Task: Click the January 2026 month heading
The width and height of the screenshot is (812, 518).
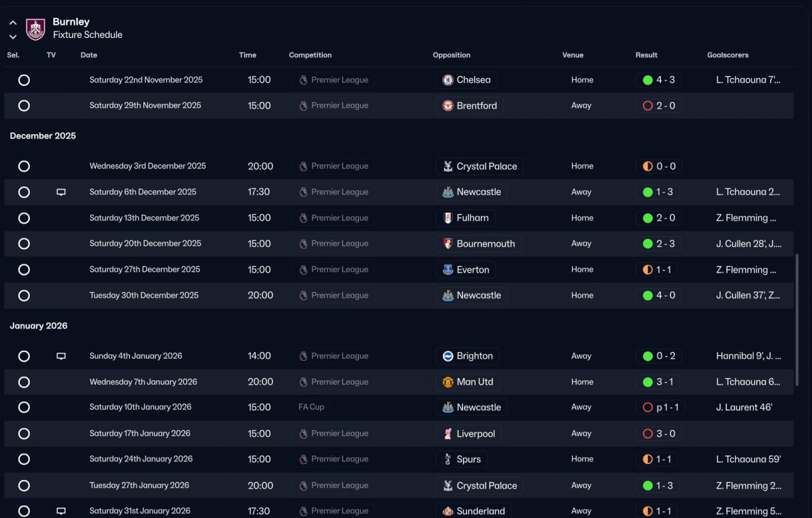Action: click(39, 326)
